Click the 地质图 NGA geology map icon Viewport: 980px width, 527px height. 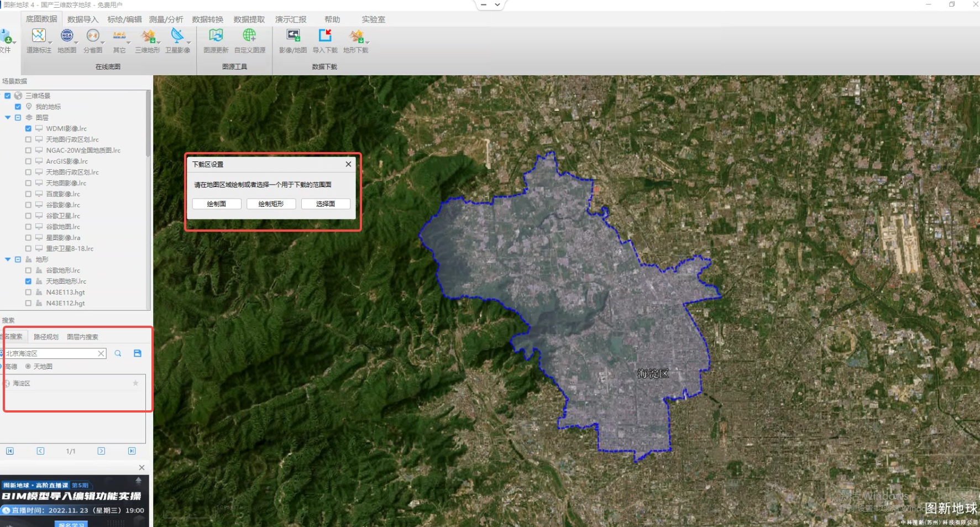[x=67, y=36]
